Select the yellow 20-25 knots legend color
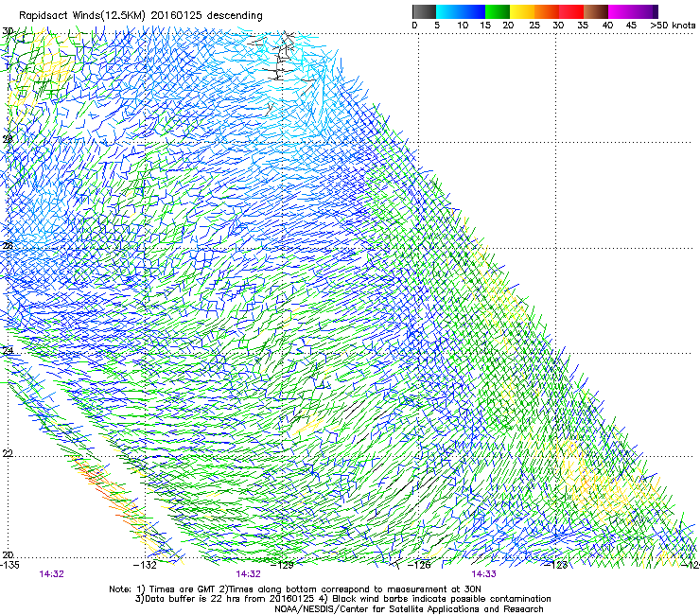 click(522, 11)
